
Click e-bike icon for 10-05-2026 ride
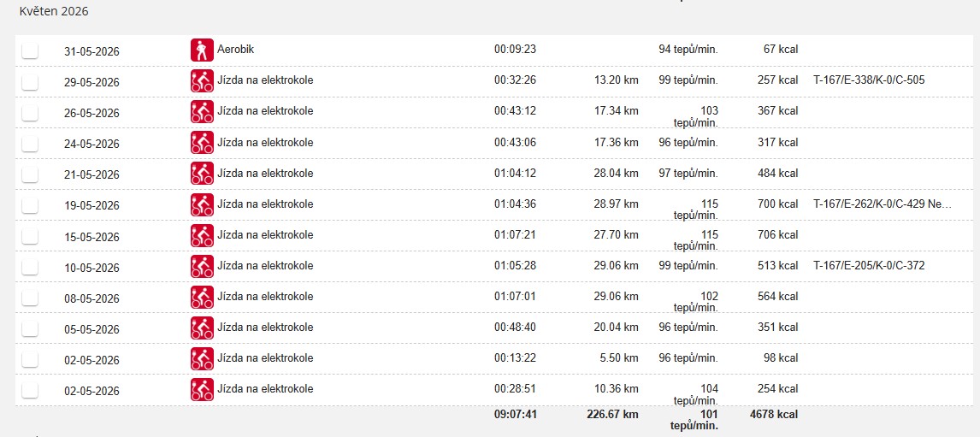click(x=202, y=266)
